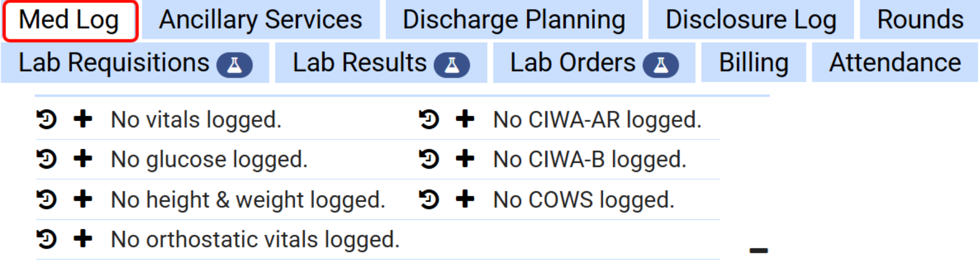Open the Lab Requisitions tab
Screen dimensions: 980x270
tap(134, 63)
